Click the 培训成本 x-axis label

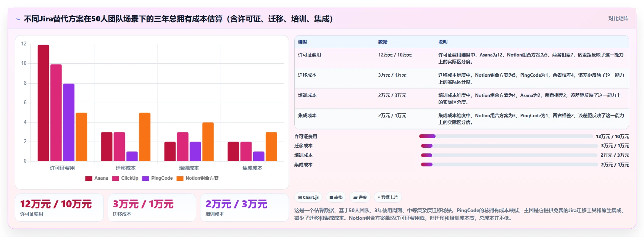pyautogui.click(x=189, y=168)
